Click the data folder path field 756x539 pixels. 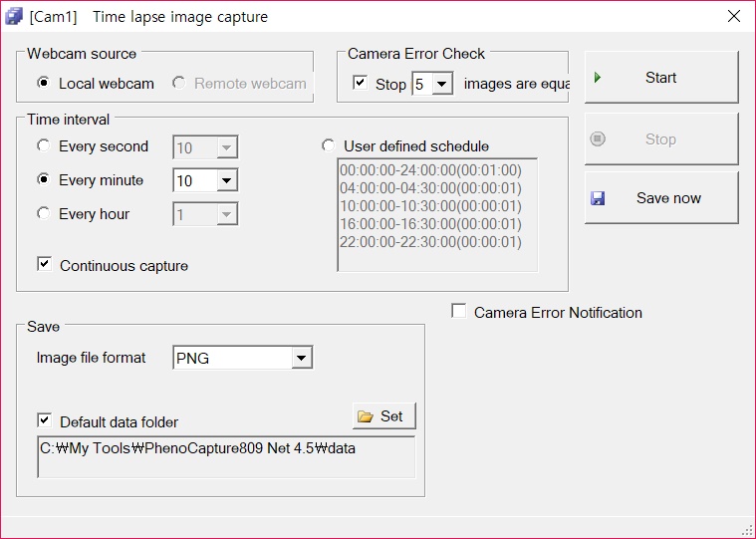[x=226, y=456]
